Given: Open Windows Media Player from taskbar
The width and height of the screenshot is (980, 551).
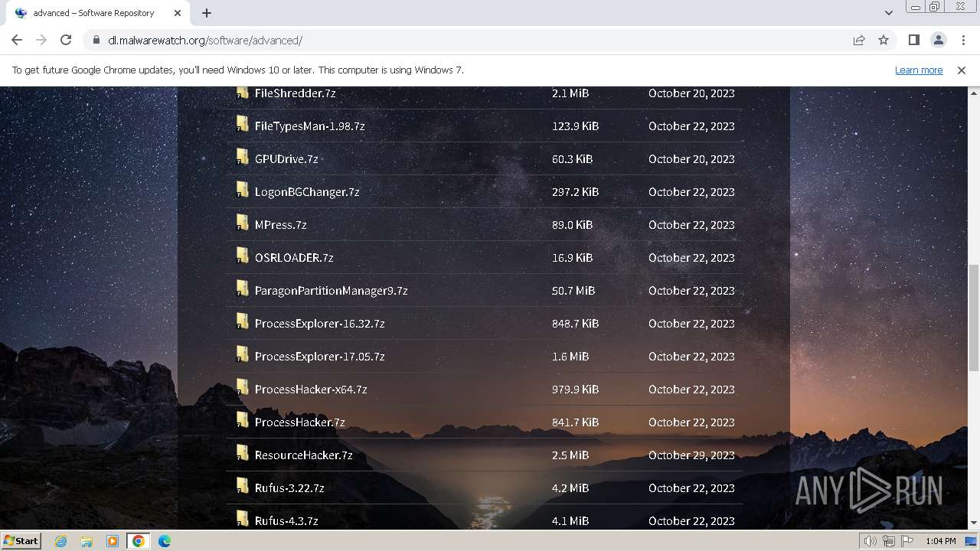Looking at the screenshot, I should click(x=113, y=541).
